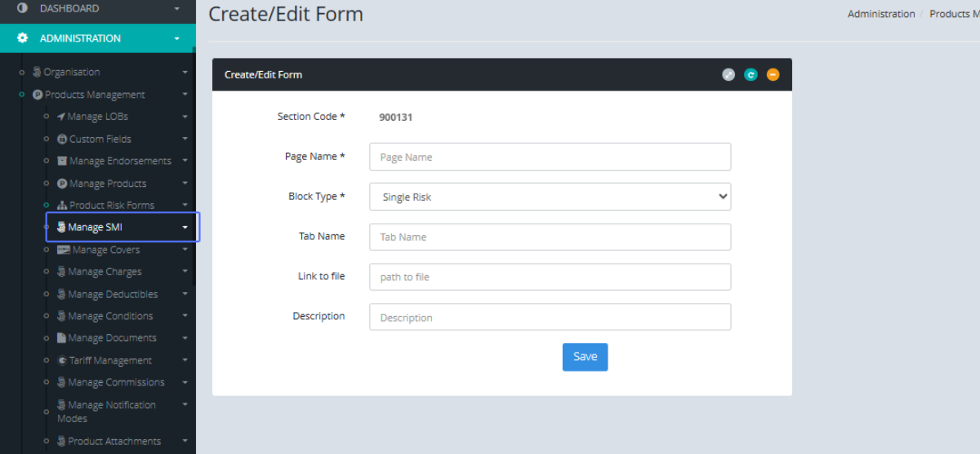
Task: Collapse the Products Management arrow
Action: coord(185,95)
